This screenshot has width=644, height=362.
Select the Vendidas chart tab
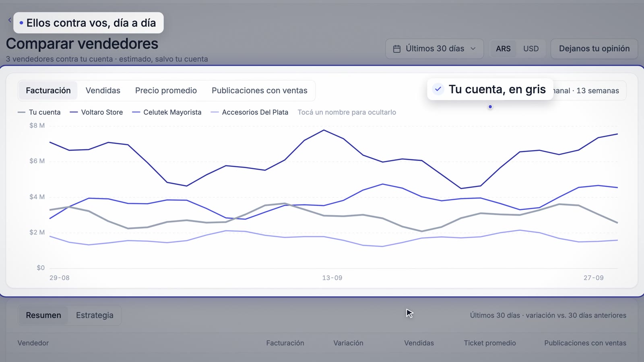coord(103,90)
